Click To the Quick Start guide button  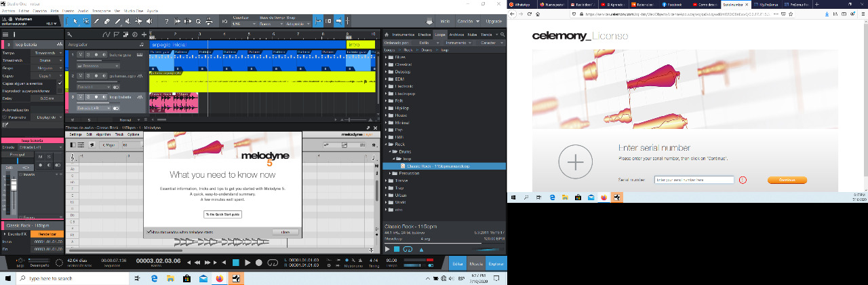click(223, 214)
